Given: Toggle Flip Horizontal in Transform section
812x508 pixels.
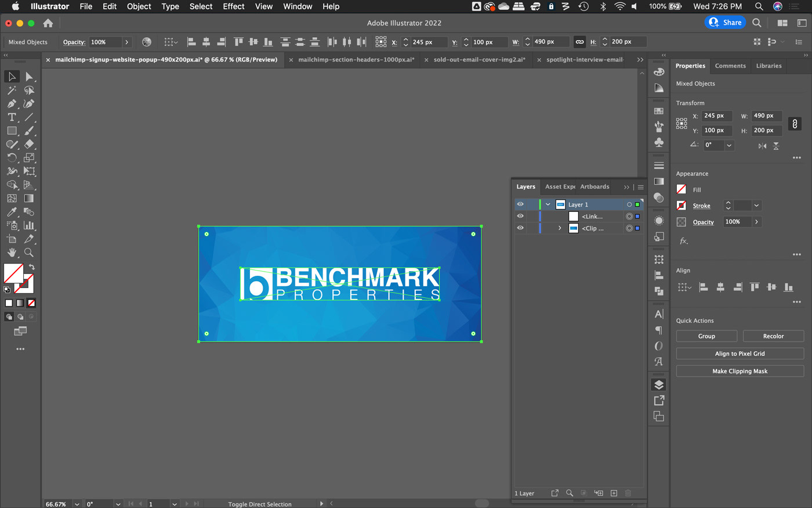Looking at the screenshot, I should [762, 146].
